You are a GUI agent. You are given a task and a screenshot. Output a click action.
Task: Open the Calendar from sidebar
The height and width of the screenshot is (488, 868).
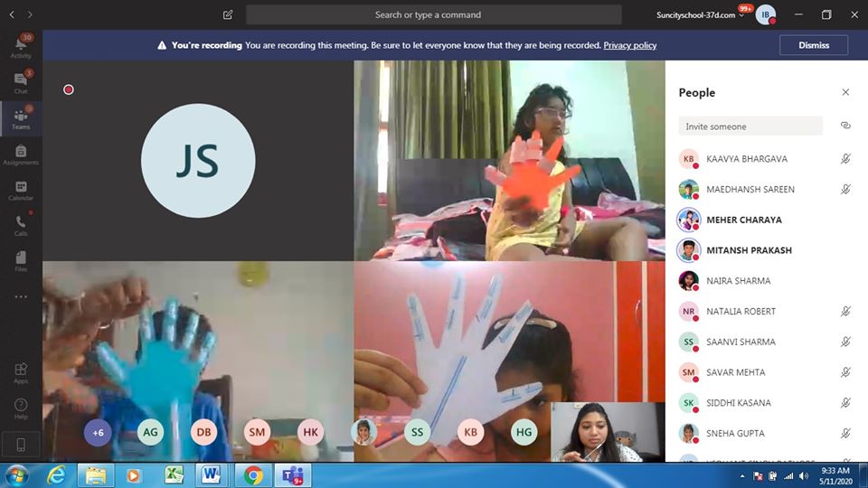[x=21, y=190]
